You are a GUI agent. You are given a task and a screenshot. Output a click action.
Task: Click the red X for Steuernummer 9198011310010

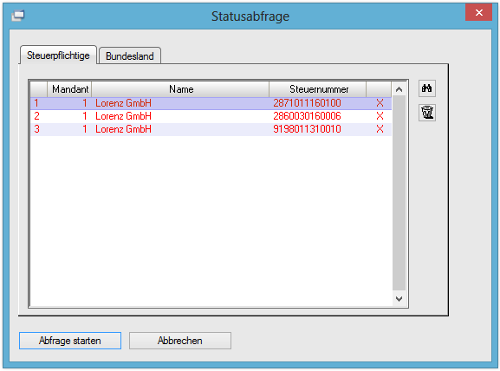point(380,129)
